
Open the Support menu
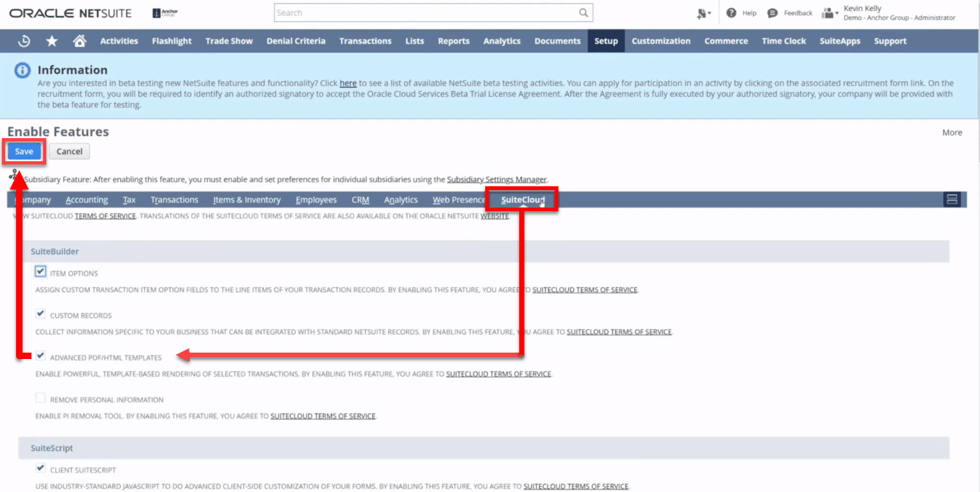tap(890, 41)
